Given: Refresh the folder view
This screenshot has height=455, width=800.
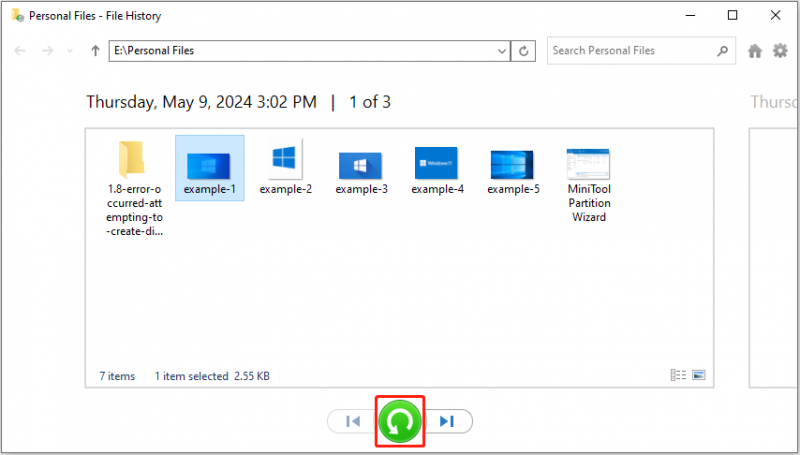Looking at the screenshot, I should [523, 51].
